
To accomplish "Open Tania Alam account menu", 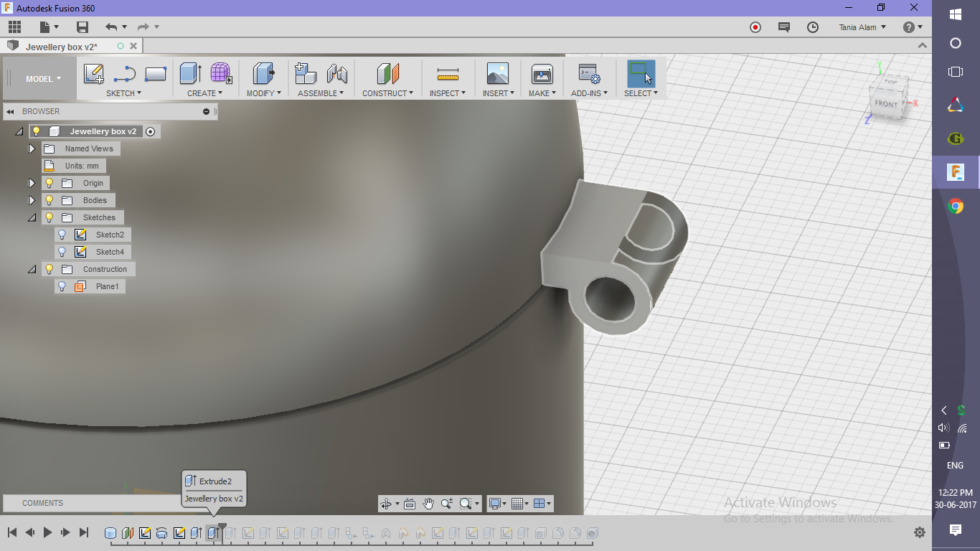I will pyautogui.click(x=862, y=27).
